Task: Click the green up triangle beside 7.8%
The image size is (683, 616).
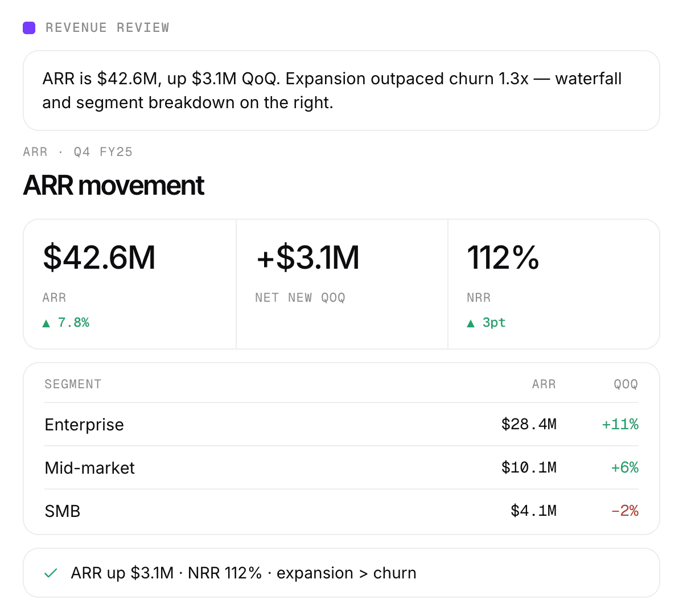Action: point(47,323)
